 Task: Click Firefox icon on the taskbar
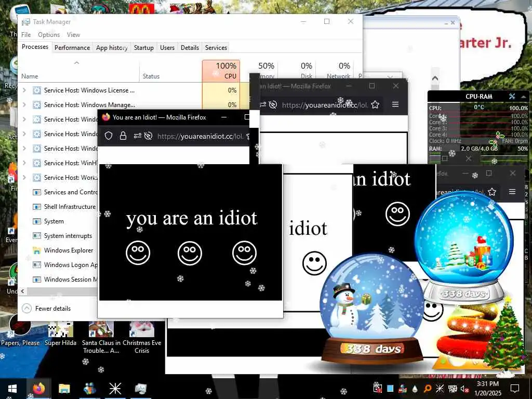click(38, 389)
